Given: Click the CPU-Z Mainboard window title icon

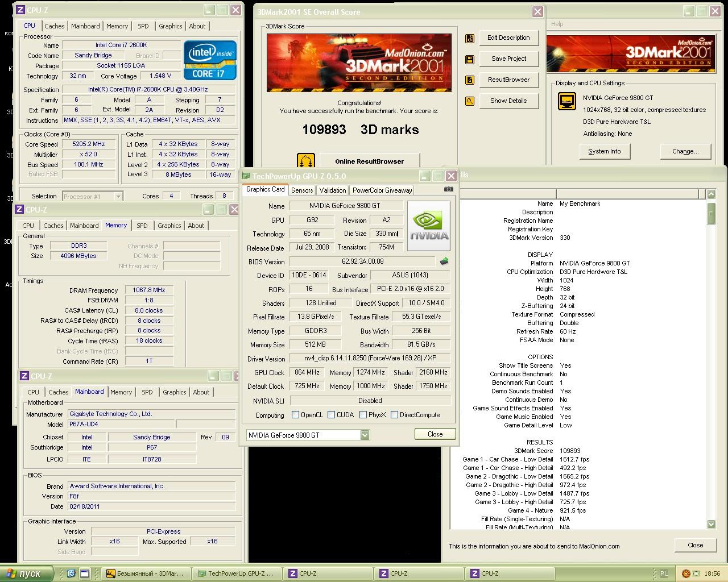Looking at the screenshot, I should pos(24,376).
